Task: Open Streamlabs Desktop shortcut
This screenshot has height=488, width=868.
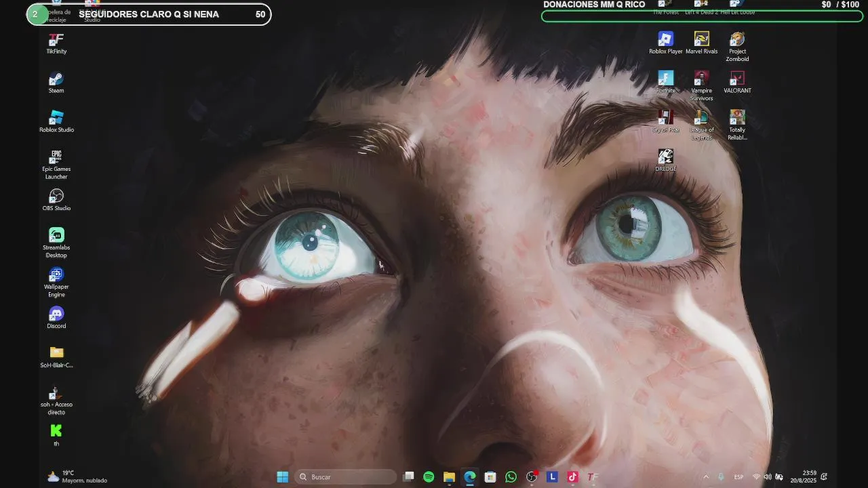Action: tap(56, 243)
